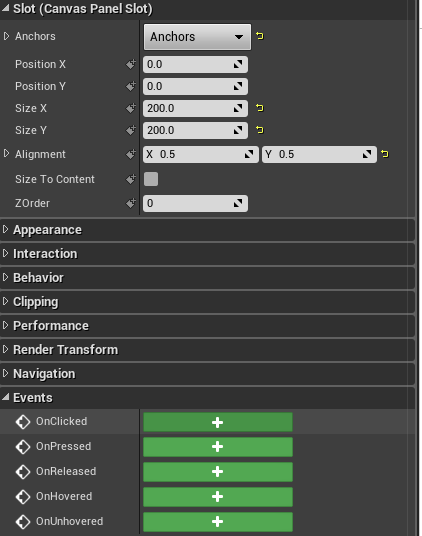This screenshot has height=536, width=422.
Task: Expand the Anchors property row
Action: 6,36
